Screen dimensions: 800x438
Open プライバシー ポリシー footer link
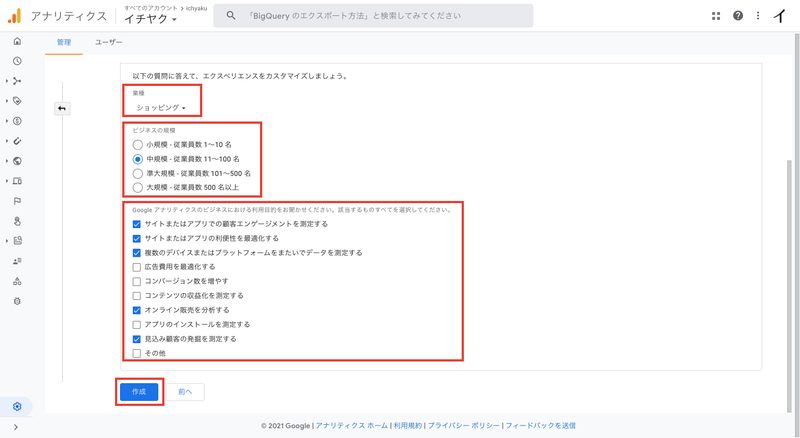point(464,426)
